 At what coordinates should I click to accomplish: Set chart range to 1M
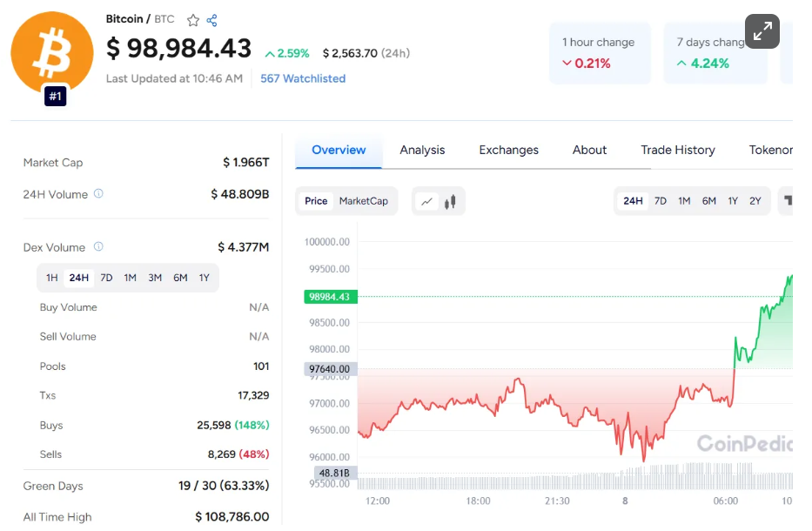point(684,201)
